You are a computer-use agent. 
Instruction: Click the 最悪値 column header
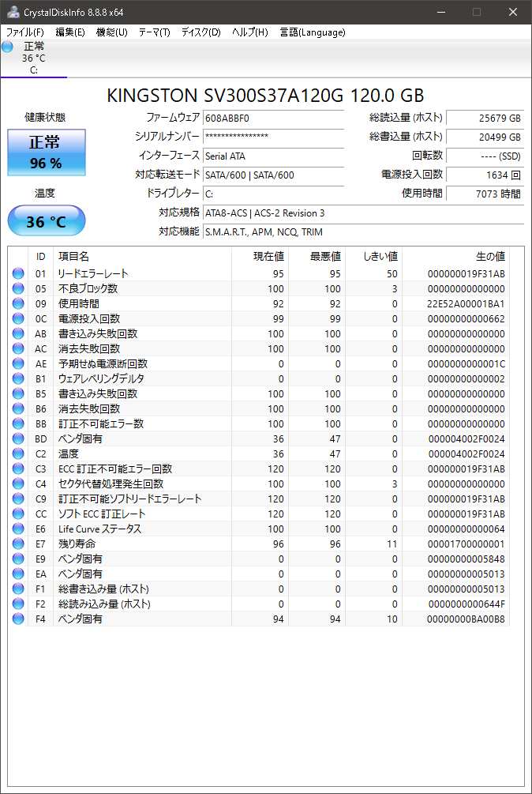[x=317, y=257]
